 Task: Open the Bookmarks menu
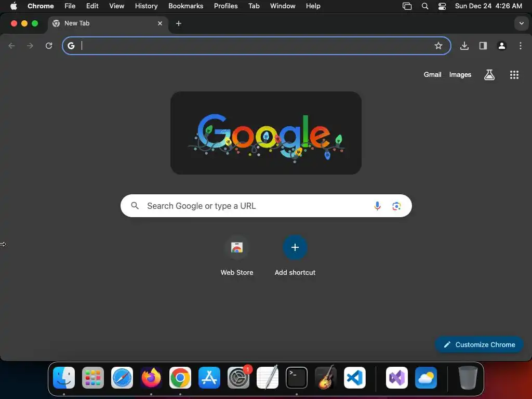[x=186, y=6]
